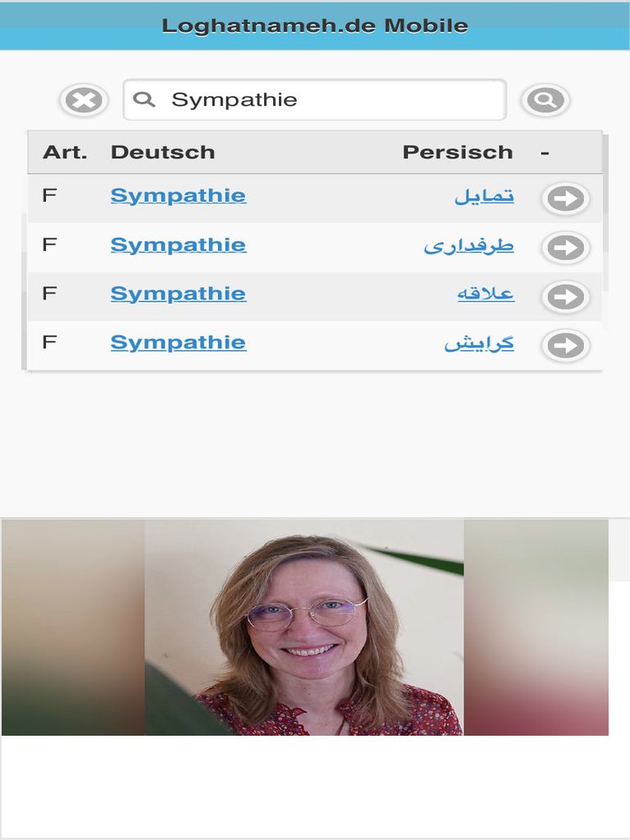
Task: Open details arrow for طرفداری row
Action: point(565,248)
